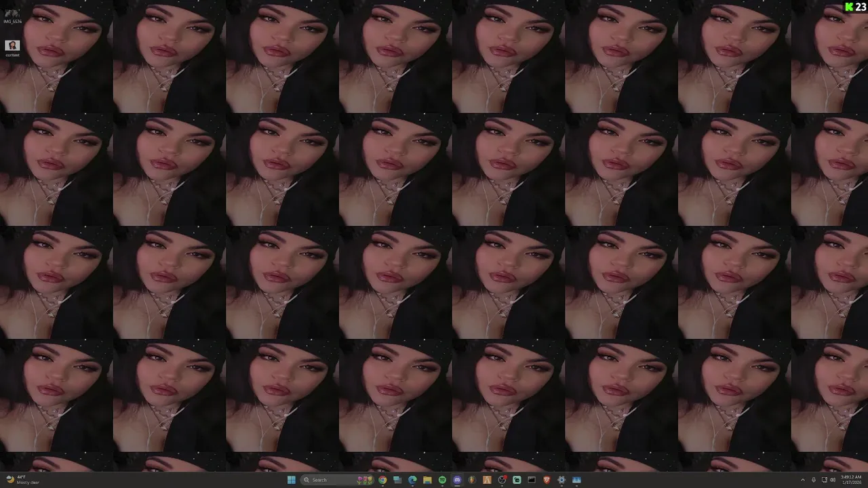
Task: Open OBS Studio from the taskbar
Action: click(502, 480)
